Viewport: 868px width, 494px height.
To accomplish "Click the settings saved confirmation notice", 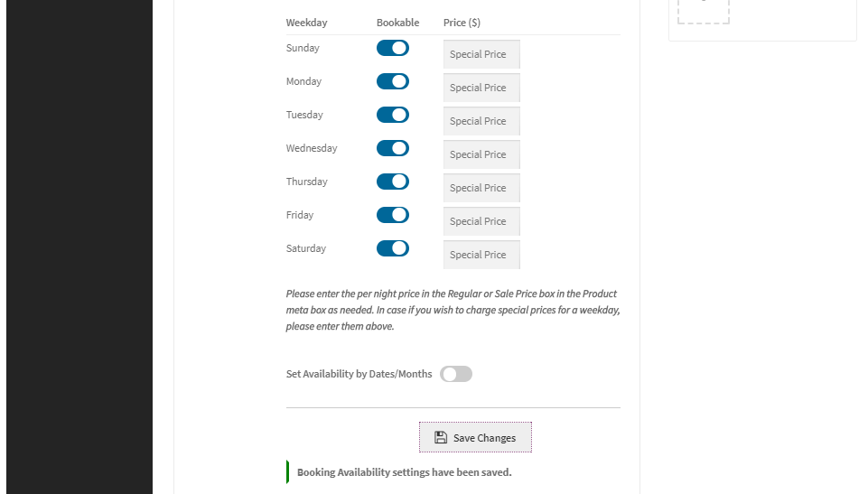I will pyautogui.click(x=404, y=472).
